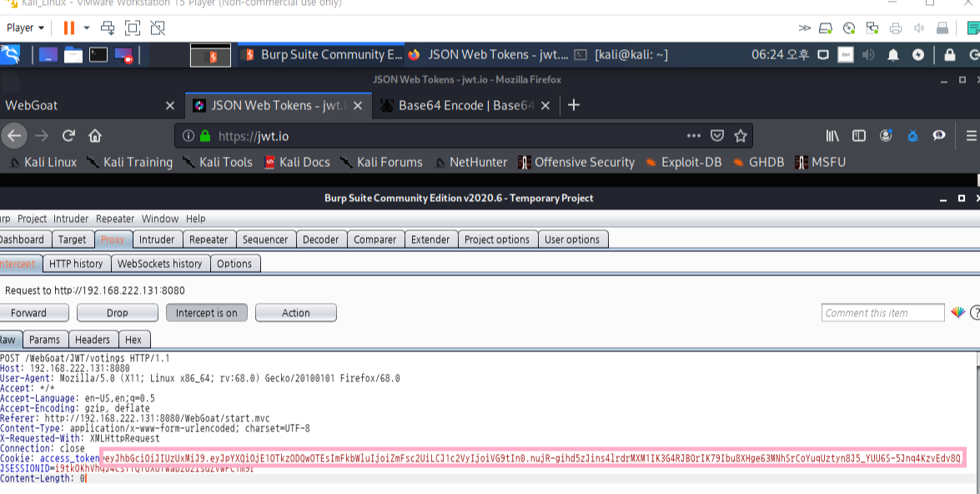This screenshot has height=494, width=980.
Task: Switch to kali@kali terminal taskbar window
Action: pos(621,55)
